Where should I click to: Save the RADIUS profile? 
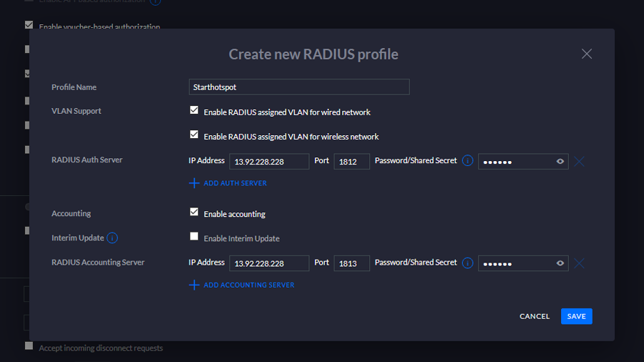576,316
